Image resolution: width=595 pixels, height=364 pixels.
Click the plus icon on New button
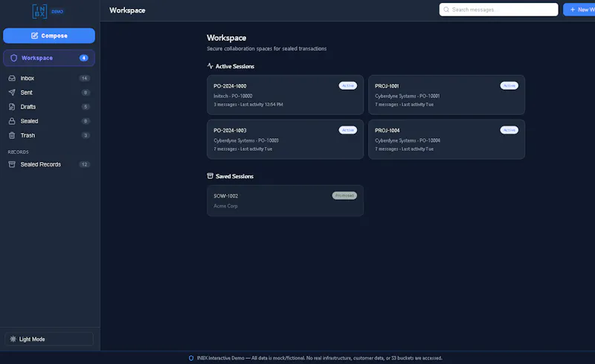[573, 10]
